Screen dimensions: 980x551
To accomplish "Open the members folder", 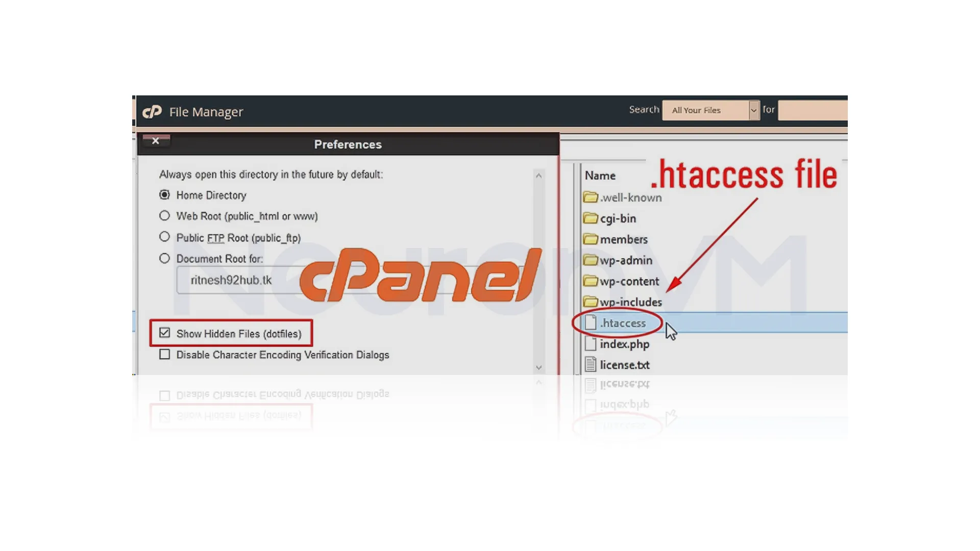I will tap(623, 239).
